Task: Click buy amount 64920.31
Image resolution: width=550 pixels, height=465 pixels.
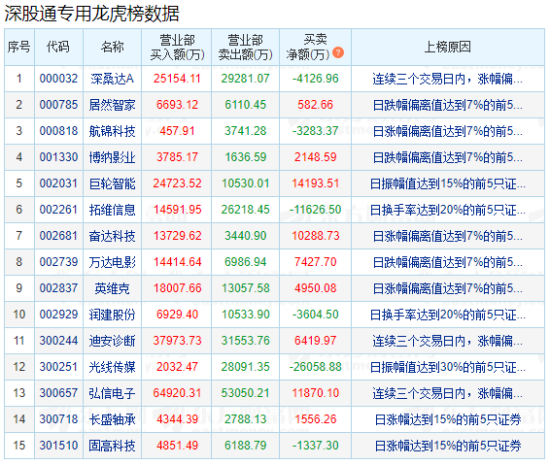Action: tap(177, 393)
